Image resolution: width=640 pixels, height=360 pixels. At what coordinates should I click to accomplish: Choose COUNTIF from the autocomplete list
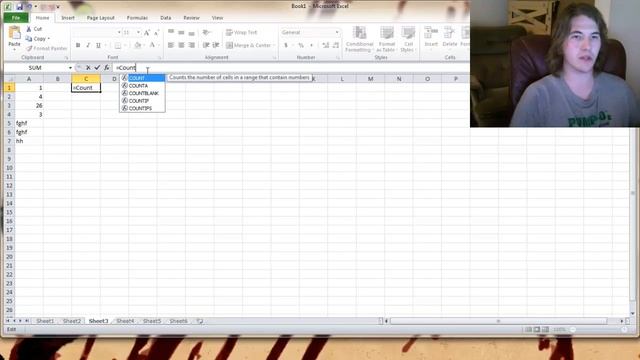[x=142, y=101]
